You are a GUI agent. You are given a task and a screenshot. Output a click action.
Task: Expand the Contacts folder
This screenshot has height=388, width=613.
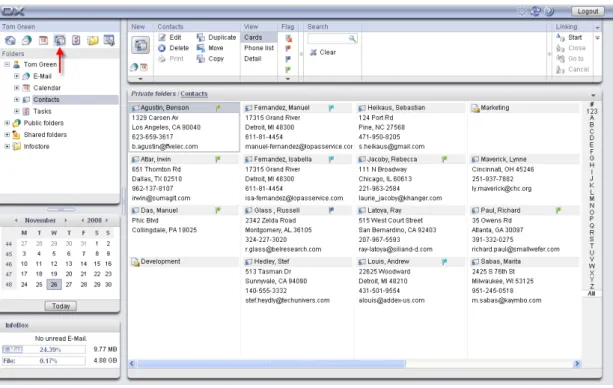(16, 100)
